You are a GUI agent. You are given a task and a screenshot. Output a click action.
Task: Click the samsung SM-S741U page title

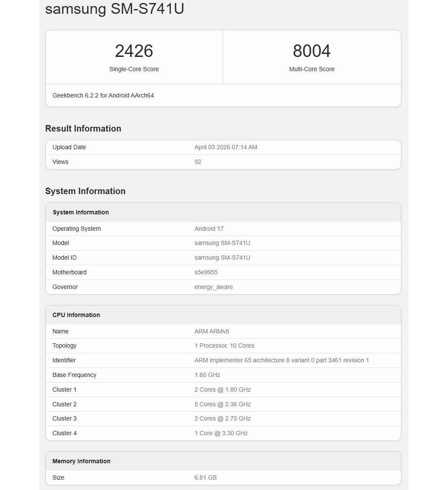114,9
